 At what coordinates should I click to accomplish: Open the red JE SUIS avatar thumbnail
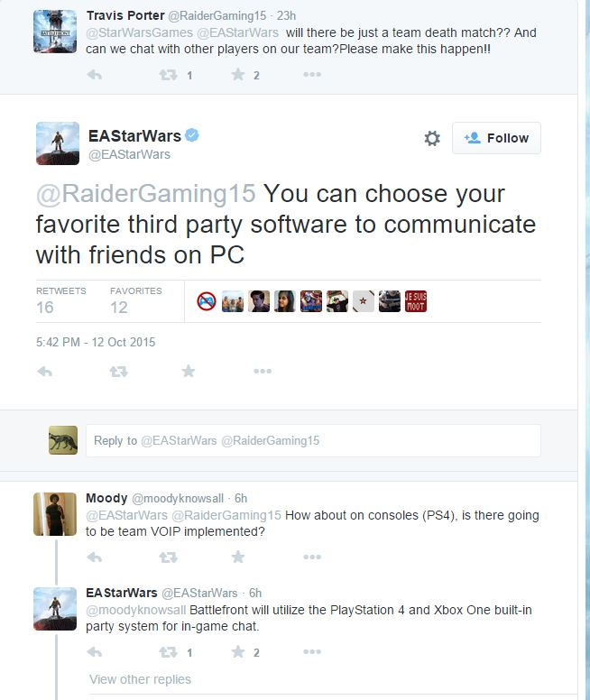pos(416,301)
